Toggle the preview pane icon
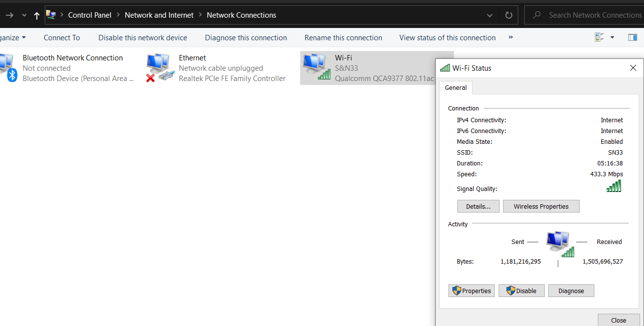Viewport: 644px width, 326px height. click(632, 37)
